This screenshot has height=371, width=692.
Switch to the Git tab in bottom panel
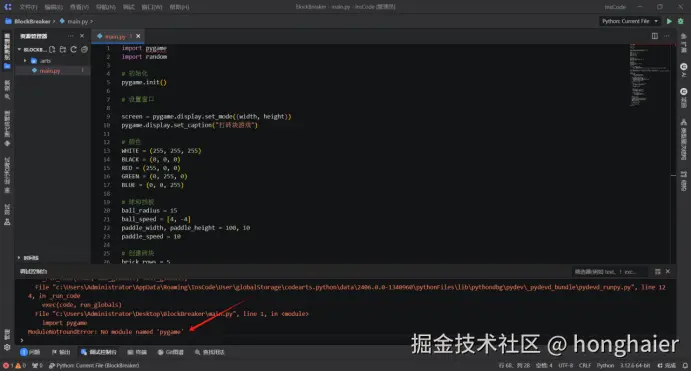pyautogui.click(x=171, y=352)
